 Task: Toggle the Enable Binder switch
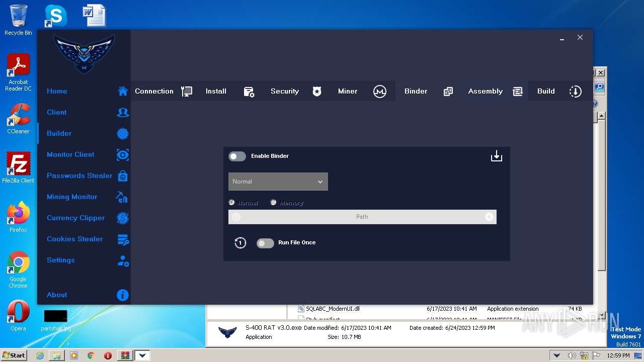237,156
